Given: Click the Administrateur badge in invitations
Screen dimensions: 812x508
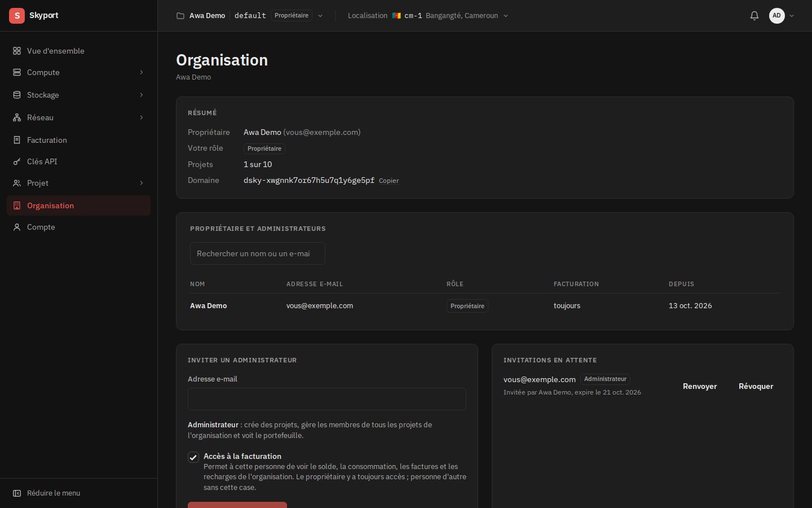Looking at the screenshot, I should click(605, 379).
